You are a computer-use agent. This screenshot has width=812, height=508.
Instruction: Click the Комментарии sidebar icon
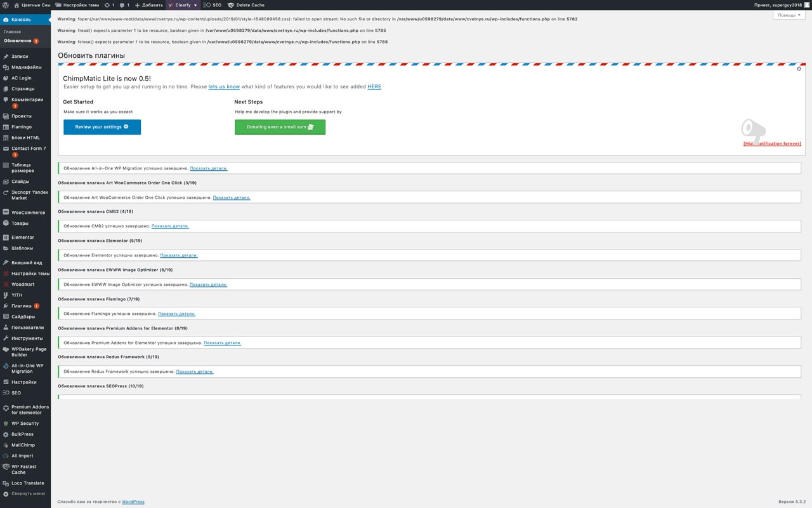tap(6, 100)
